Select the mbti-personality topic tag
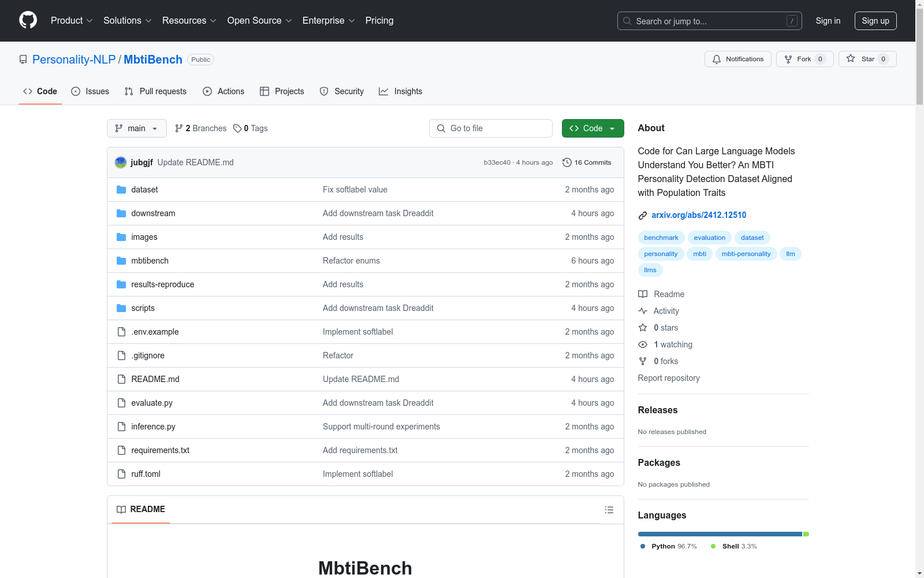This screenshot has height=578, width=924. point(746,254)
